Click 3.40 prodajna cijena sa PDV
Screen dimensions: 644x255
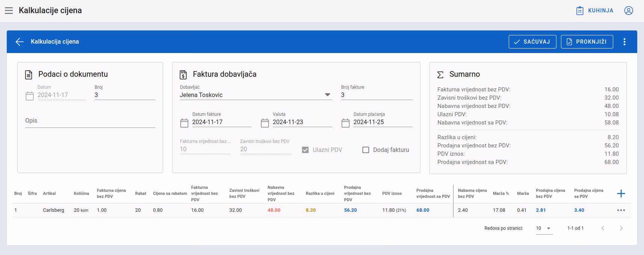coord(579,210)
